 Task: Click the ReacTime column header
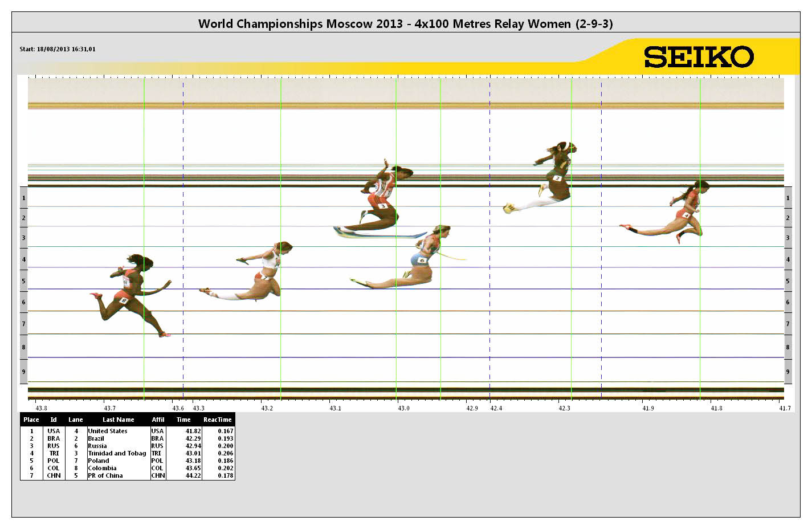click(x=217, y=420)
